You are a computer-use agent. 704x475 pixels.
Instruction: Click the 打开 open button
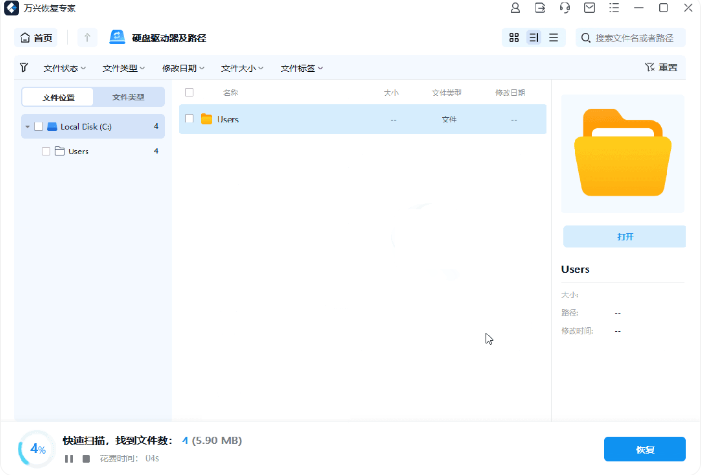pos(625,237)
